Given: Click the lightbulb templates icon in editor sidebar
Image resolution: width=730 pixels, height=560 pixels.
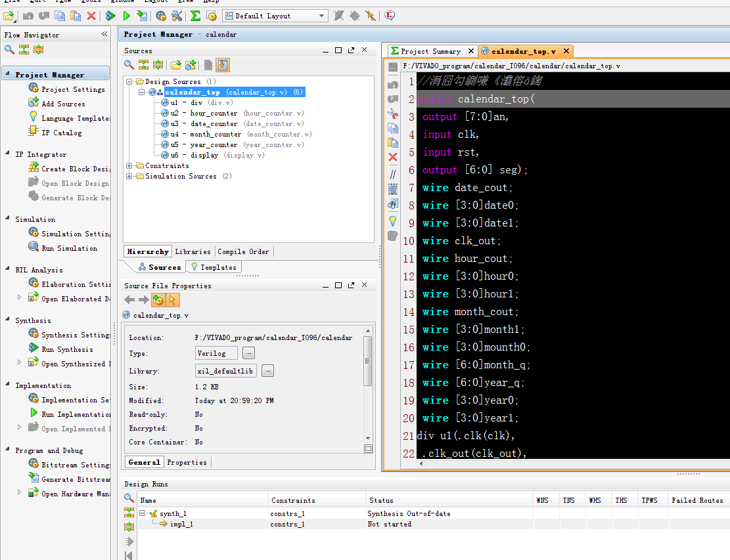Looking at the screenshot, I should click(x=393, y=221).
